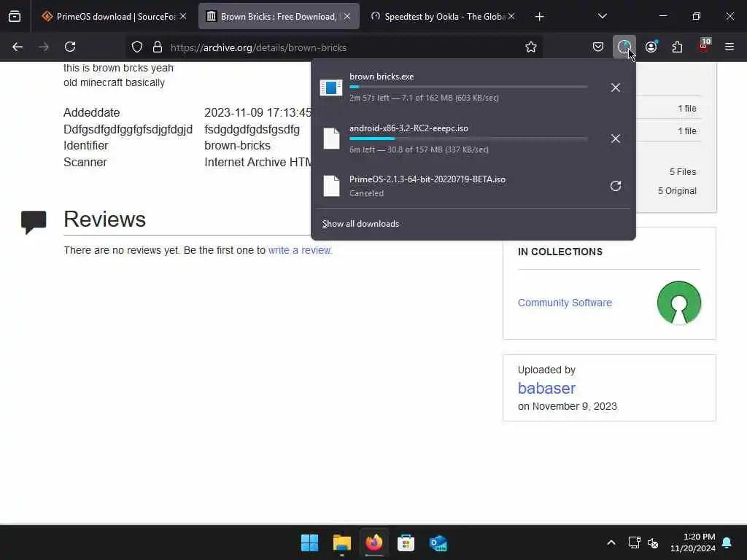This screenshot has width=747, height=560.
Task: Open the Windows Start menu
Action: coord(309,542)
